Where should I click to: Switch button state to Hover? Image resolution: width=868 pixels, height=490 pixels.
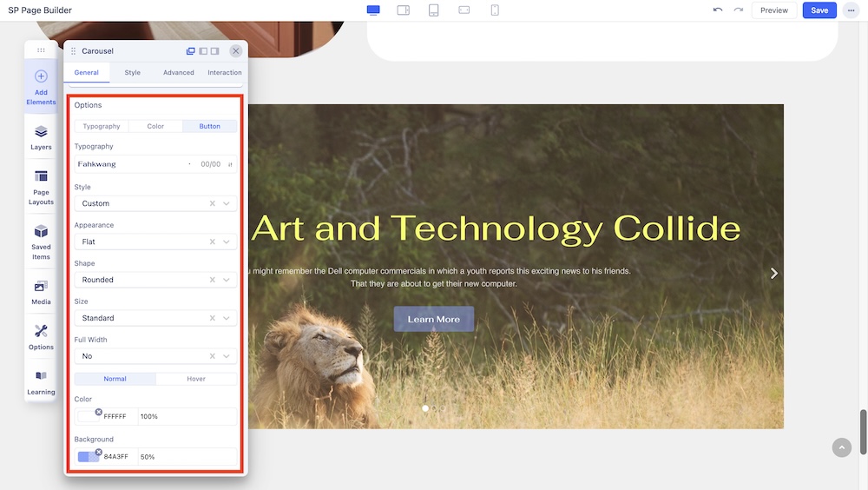[x=196, y=379]
